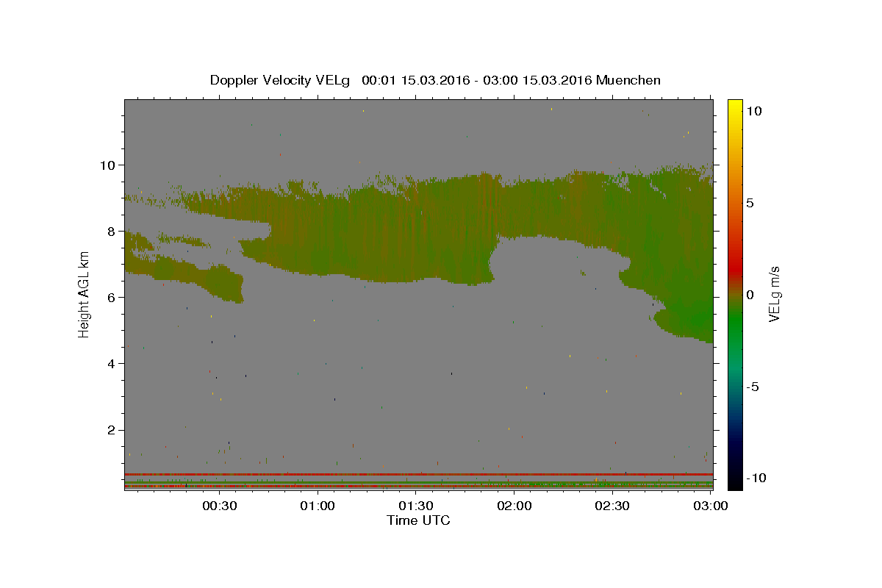Click the black bottom of the colorbar

point(734,484)
